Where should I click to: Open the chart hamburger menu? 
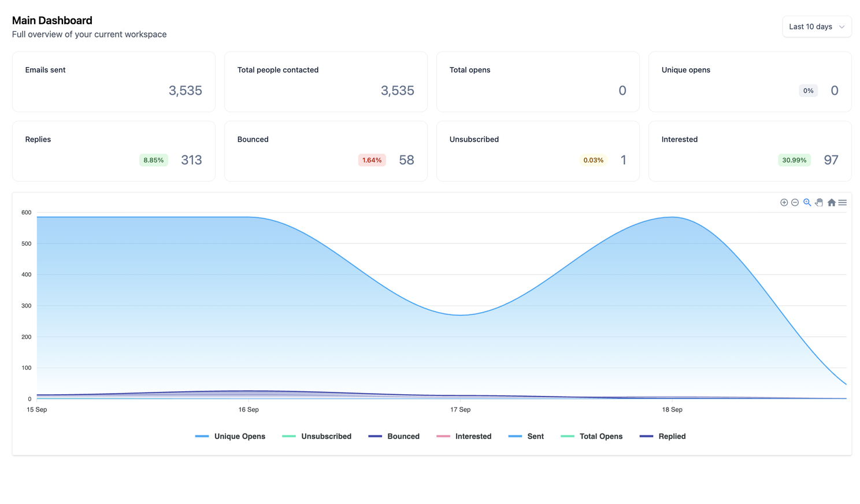click(x=843, y=202)
